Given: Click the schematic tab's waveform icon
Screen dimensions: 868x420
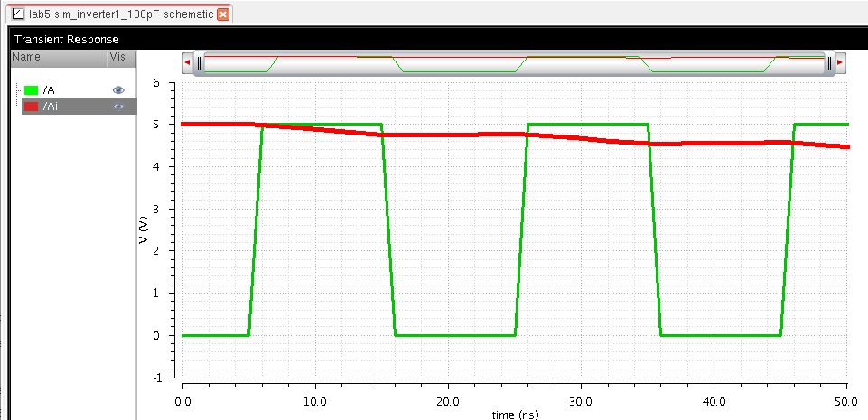Looking at the screenshot, I should point(18,14).
